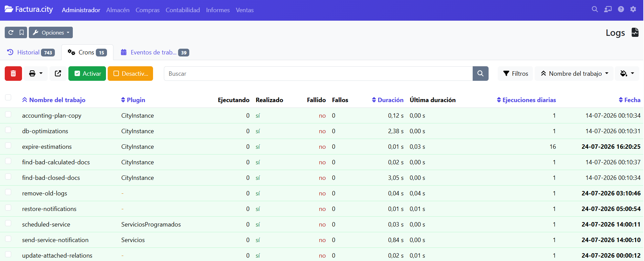This screenshot has height=261, width=644.
Task: Open the Ventas menu
Action: (245, 10)
